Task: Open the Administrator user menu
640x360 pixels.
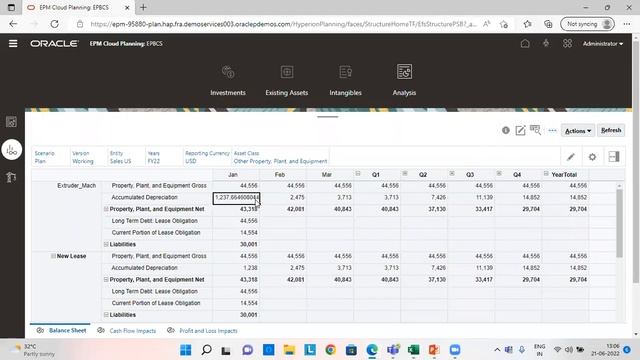Action: (x=602, y=44)
